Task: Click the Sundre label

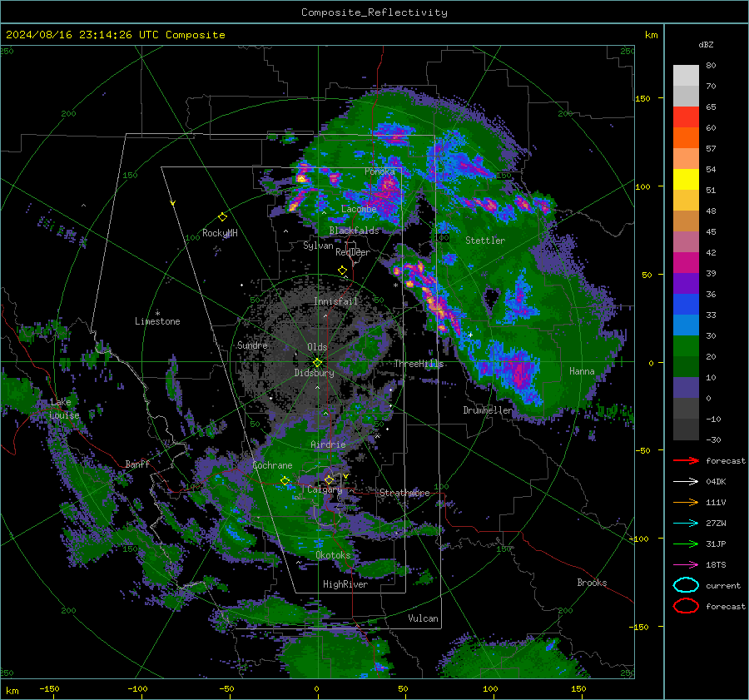Action: (x=252, y=345)
